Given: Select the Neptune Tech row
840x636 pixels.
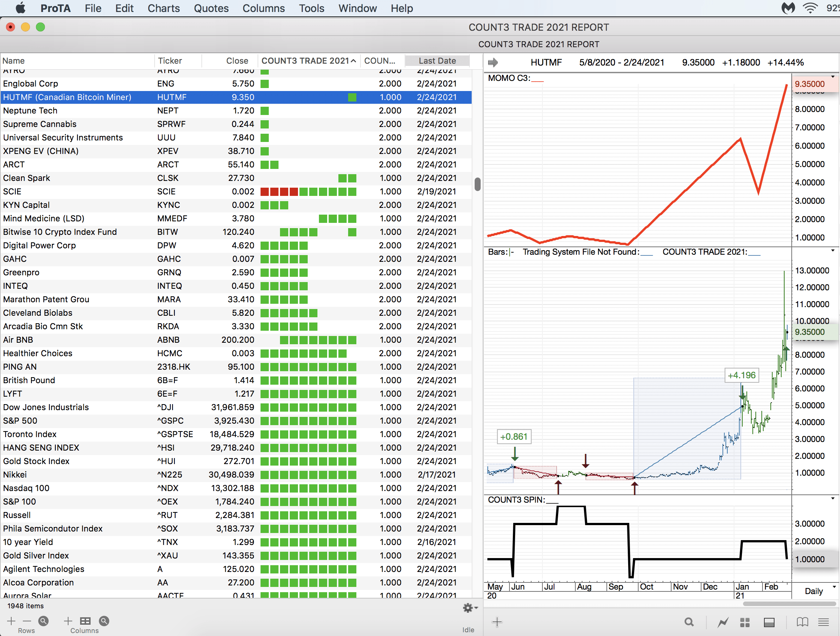Looking at the screenshot, I should point(236,110).
